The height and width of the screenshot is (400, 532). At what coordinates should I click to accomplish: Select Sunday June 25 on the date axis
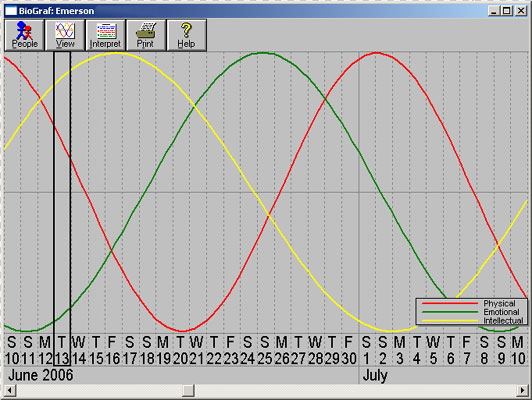click(x=264, y=350)
